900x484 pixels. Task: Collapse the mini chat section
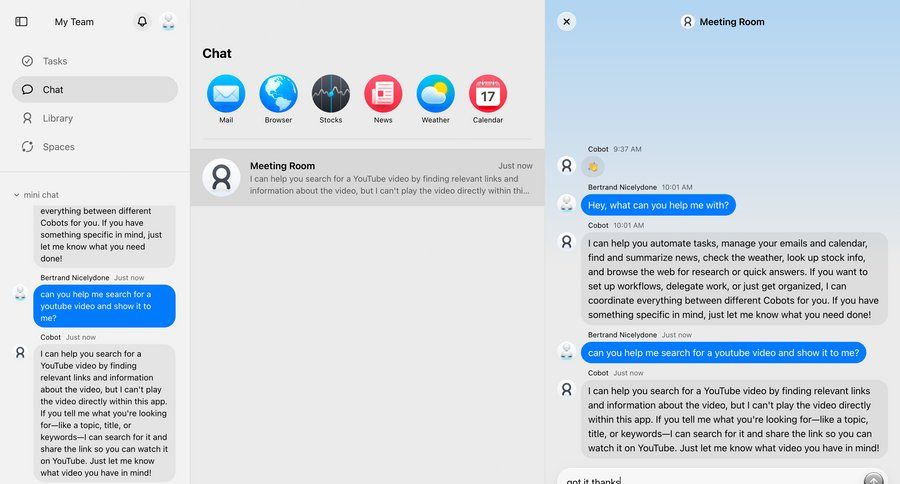[x=17, y=195]
